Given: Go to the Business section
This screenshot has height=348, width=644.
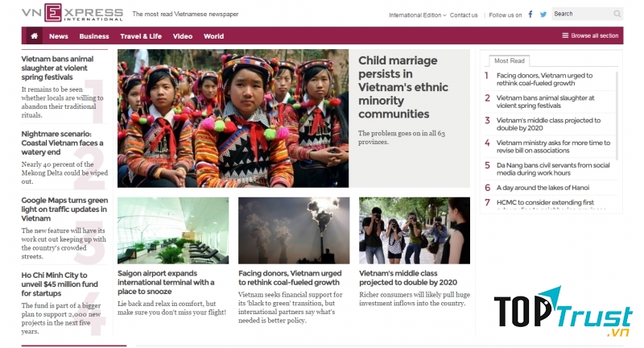Looking at the screenshot, I should pos(94,36).
